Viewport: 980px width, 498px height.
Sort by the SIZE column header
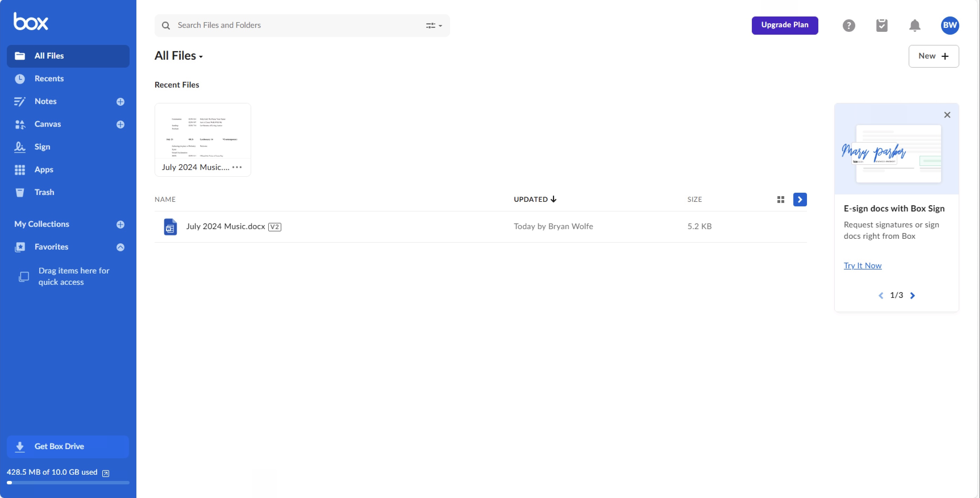(x=694, y=199)
